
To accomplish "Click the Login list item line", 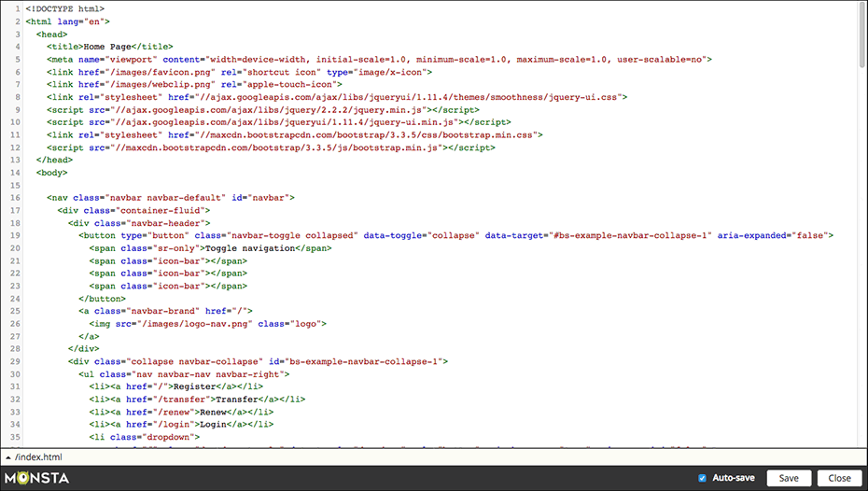I will click(181, 424).
